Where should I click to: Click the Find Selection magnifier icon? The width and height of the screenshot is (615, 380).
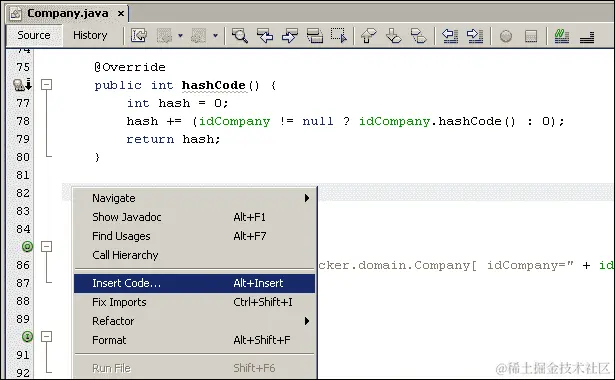(x=239, y=36)
